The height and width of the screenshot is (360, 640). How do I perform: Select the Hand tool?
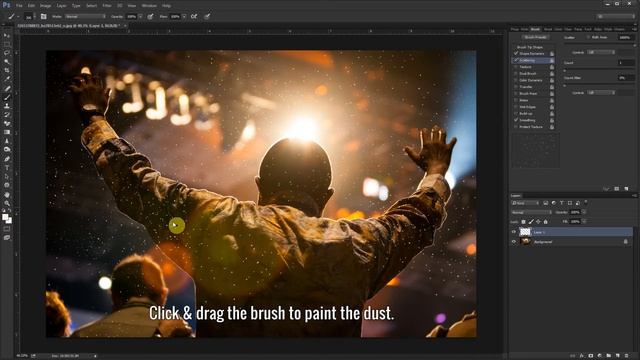tap(7, 195)
